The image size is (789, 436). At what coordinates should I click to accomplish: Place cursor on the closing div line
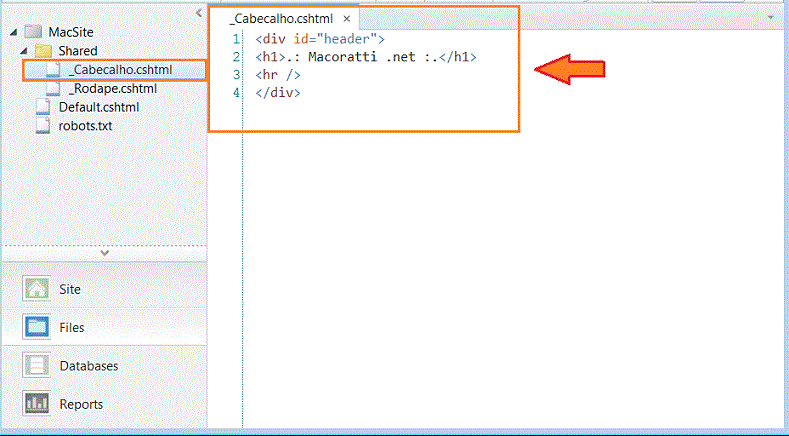coord(278,93)
